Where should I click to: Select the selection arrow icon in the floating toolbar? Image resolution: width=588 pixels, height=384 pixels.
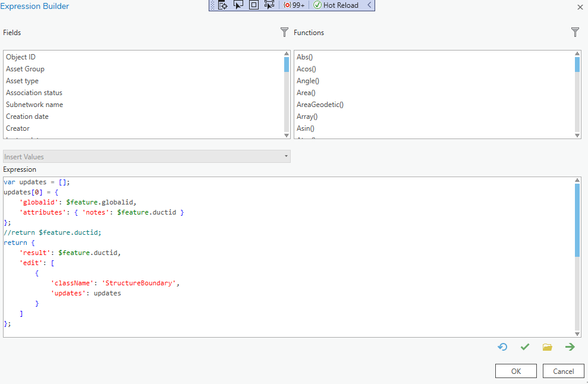pyautogui.click(x=238, y=5)
